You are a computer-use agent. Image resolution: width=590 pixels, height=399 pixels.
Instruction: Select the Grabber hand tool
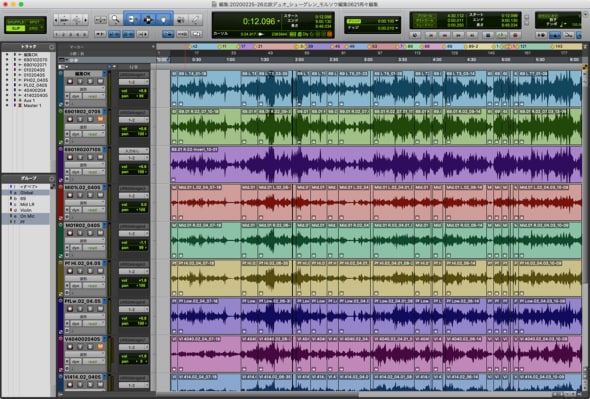pyautogui.click(x=164, y=19)
